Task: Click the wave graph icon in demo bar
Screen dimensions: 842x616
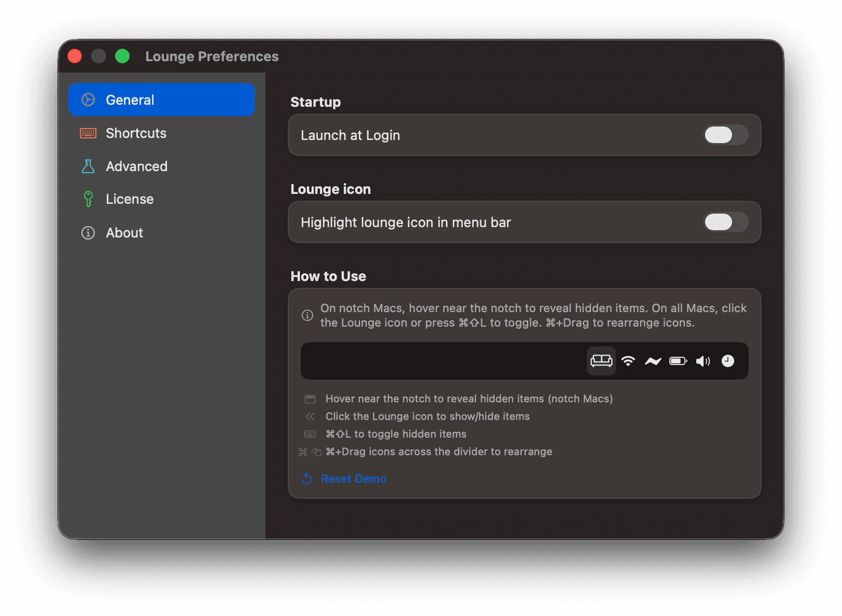Action: pyautogui.click(x=653, y=361)
